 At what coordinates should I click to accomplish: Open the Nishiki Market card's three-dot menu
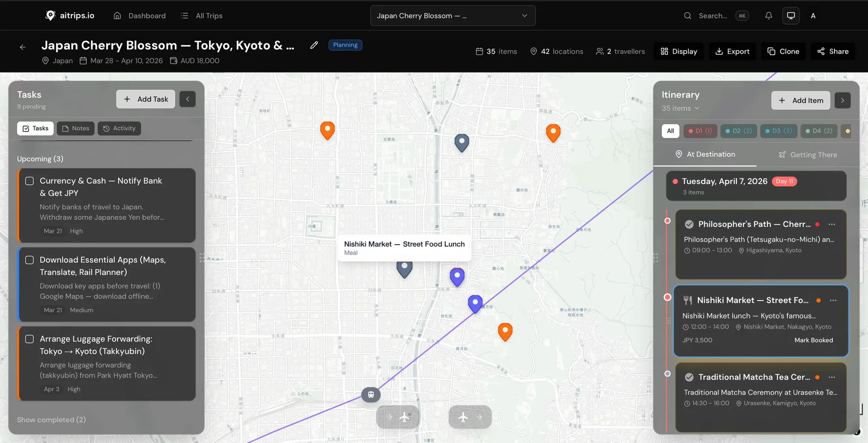[x=833, y=300]
